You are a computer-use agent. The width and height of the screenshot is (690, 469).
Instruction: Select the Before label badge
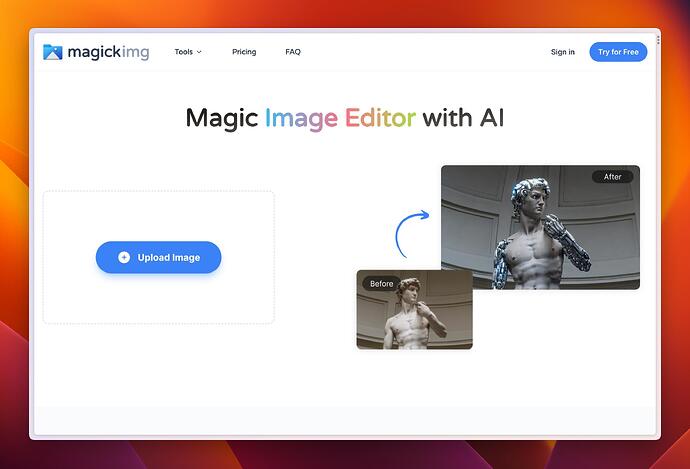382,283
